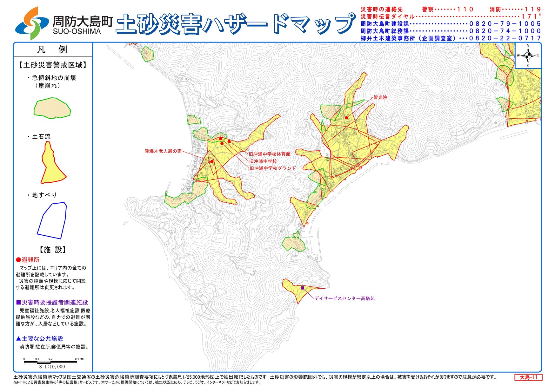Click the デイサービスセンター高塔苑 map label

click(344, 299)
